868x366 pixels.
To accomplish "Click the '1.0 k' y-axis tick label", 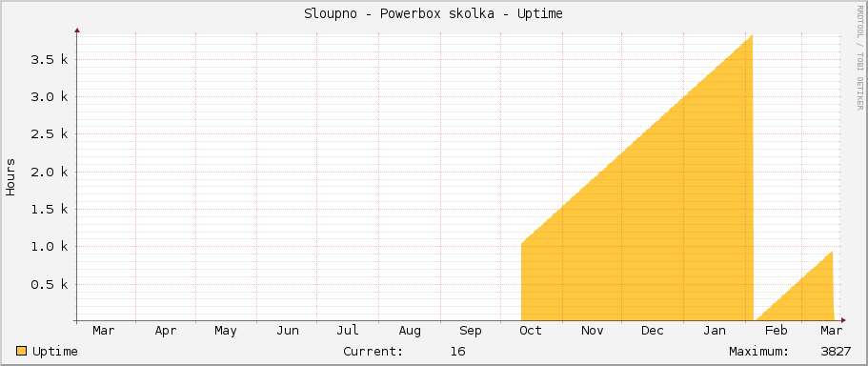I will 50,247.
